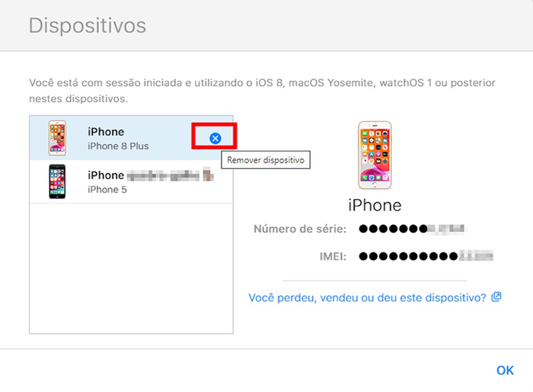Click the IMEI label
The height and width of the screenshot is (392, 533).
tap(333, 256)
